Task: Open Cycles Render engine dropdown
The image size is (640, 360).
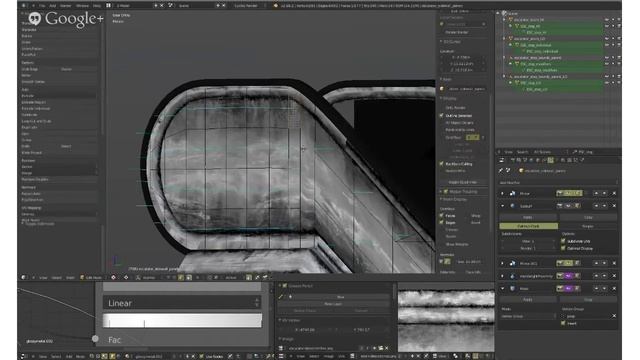Action: point(248,6)
